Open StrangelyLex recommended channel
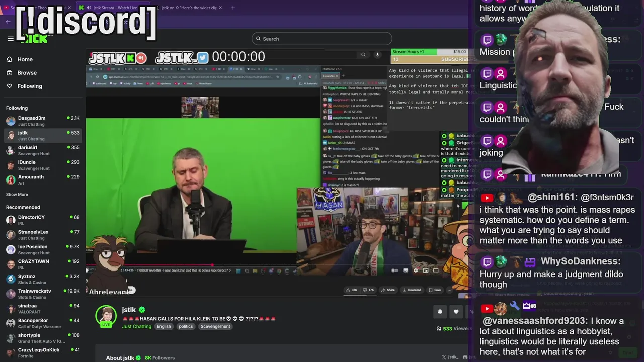Image resolution: width=644 pixels, height=362 pixels. pos(43,235)
